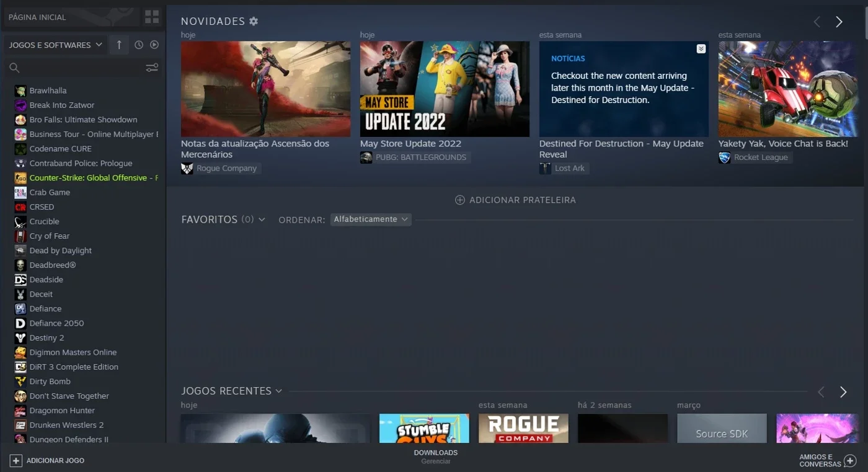Go back in Jogos Recentes with left arrow
This screenshot has width=868, height=472.
[x=821, y=392]
